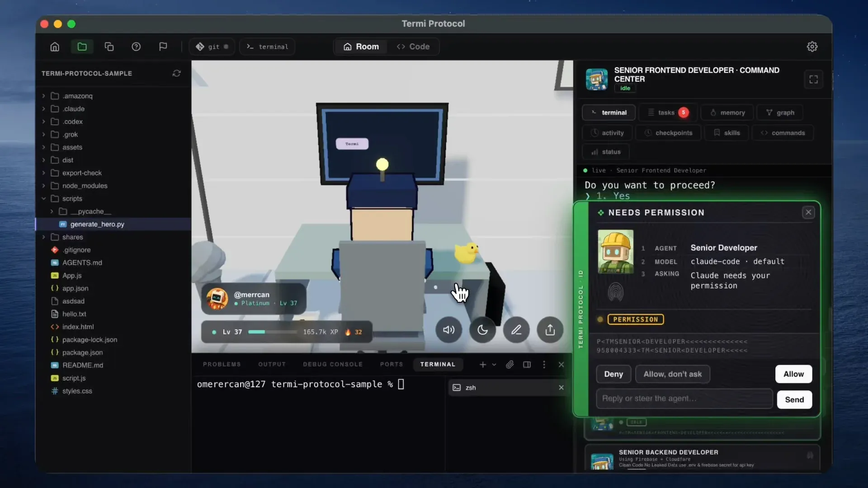Refresh the TERMI-PROTOCOL-SAMPLE file tree
Image resolution: width=868 pixels, height=488 pixels.
177,73
